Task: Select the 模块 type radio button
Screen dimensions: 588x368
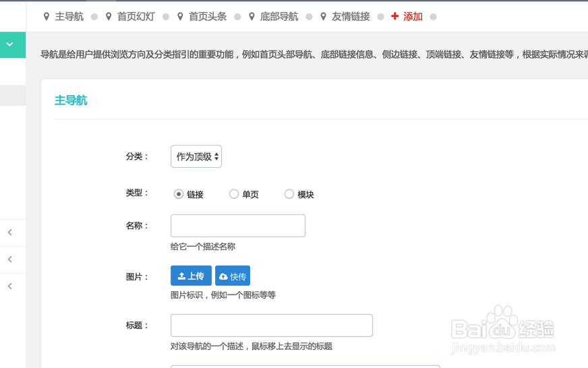Action: pos(289,193)
